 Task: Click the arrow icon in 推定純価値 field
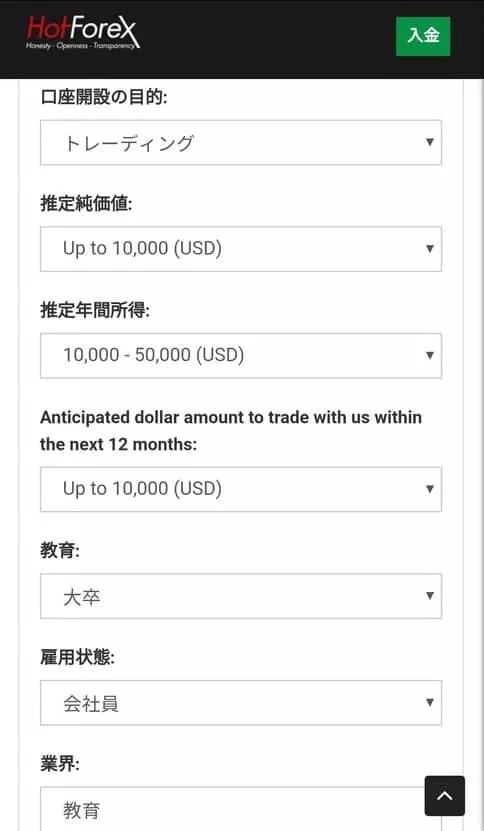pyautogui.click(x=430, y=249)
